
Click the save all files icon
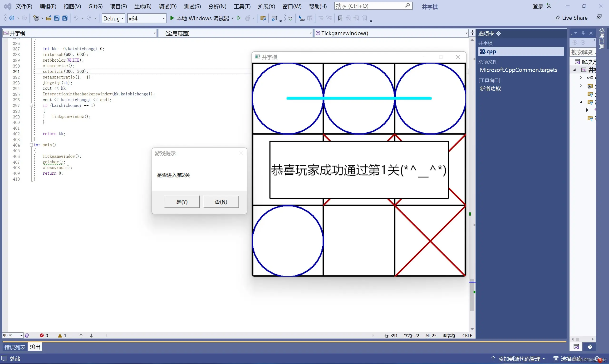pyautogui.click(x=65, y=18)
